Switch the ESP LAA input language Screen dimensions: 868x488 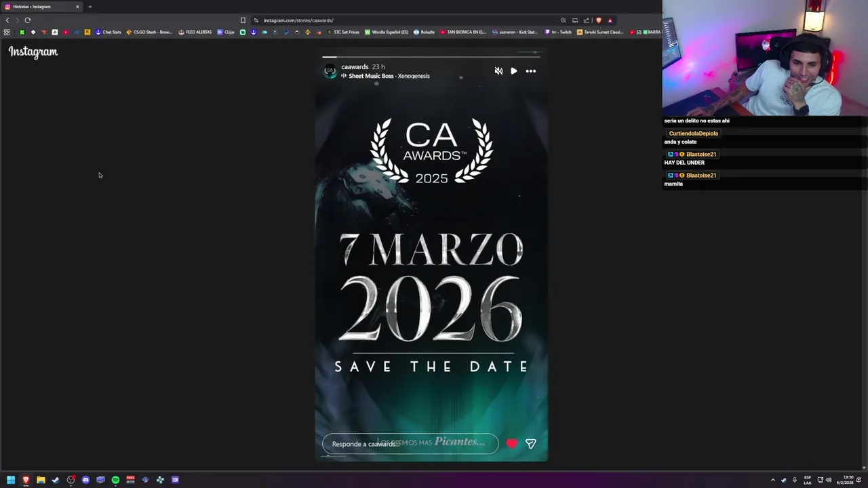pyautogui.click(x=808, y=480)
